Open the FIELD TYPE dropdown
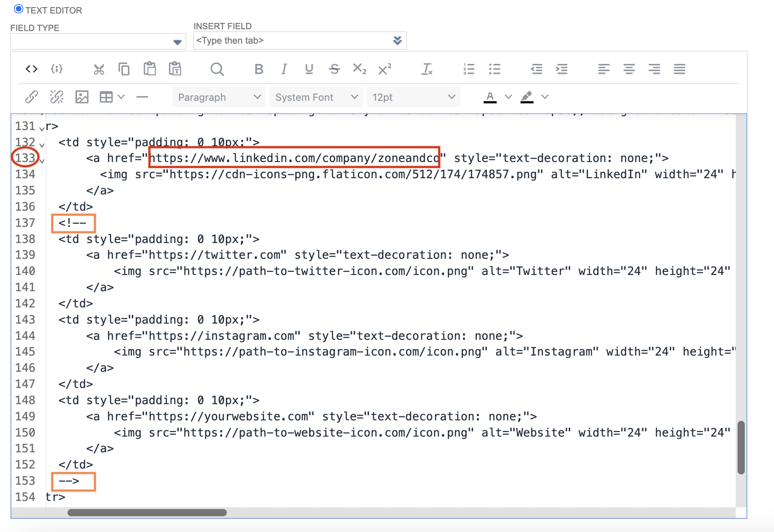This screenshot has width=774, height=532. [98, 42]
